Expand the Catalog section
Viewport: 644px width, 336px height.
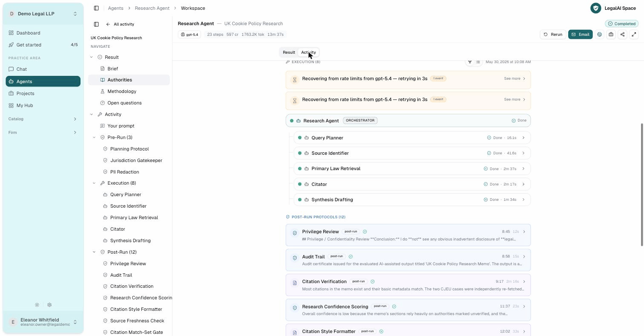[43, 119]
